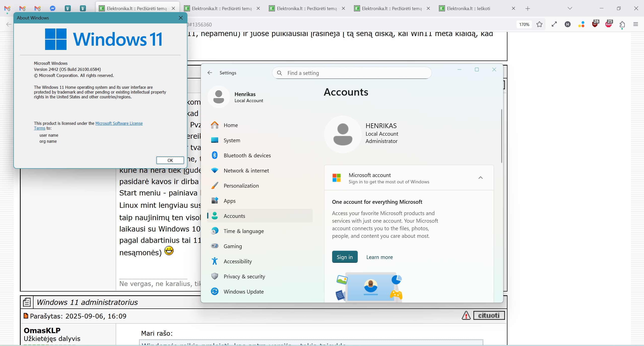Viewport: 644px width, 346px height.
Task: Open Privacy & security settings
Action: [x=260, y=276]
